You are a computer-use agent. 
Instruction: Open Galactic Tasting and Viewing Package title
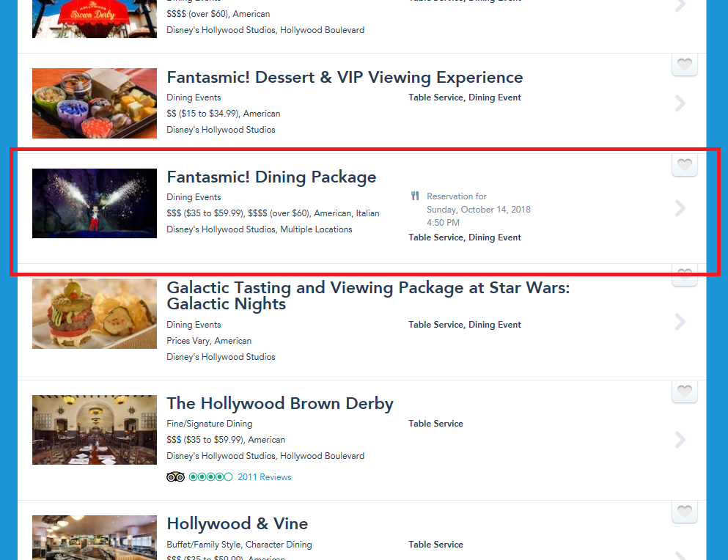tap(368, 295)
